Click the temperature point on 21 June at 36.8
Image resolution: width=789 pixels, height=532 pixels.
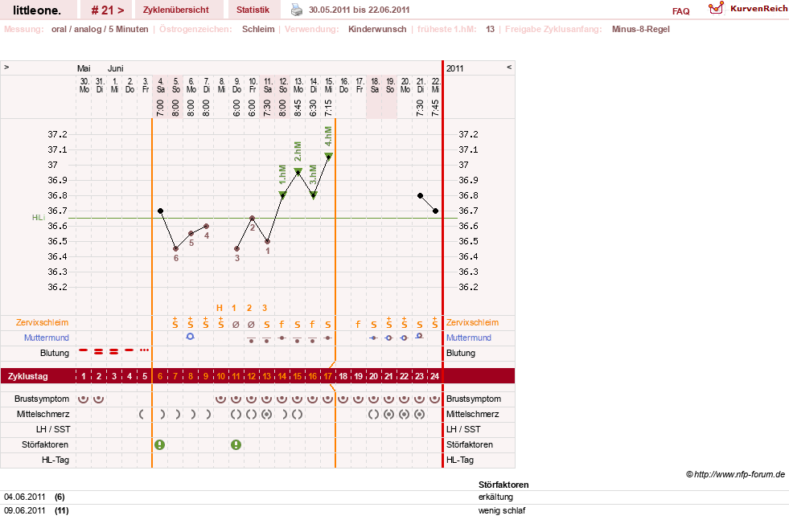420,195
